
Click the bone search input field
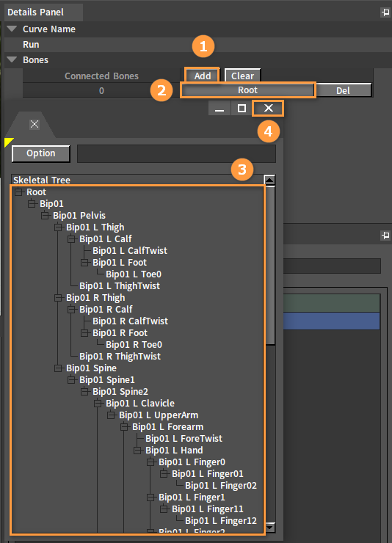click(x=176, y=154)
